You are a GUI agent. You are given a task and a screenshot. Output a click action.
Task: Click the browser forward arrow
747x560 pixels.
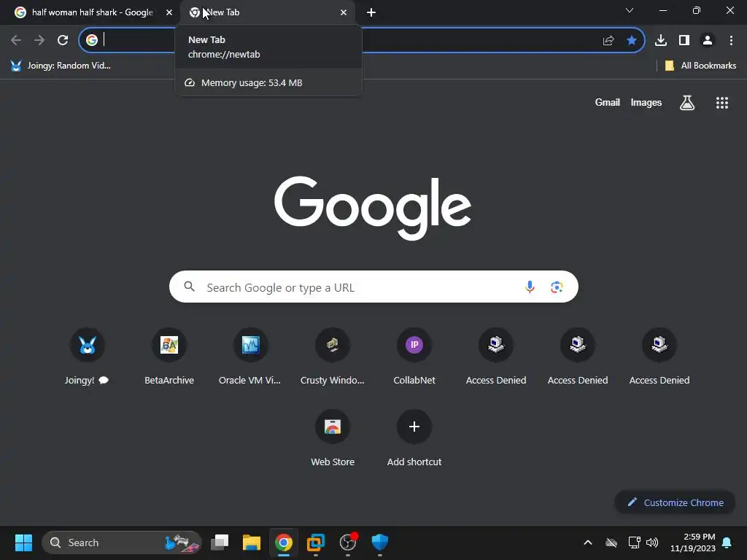(x=39, y=40)
